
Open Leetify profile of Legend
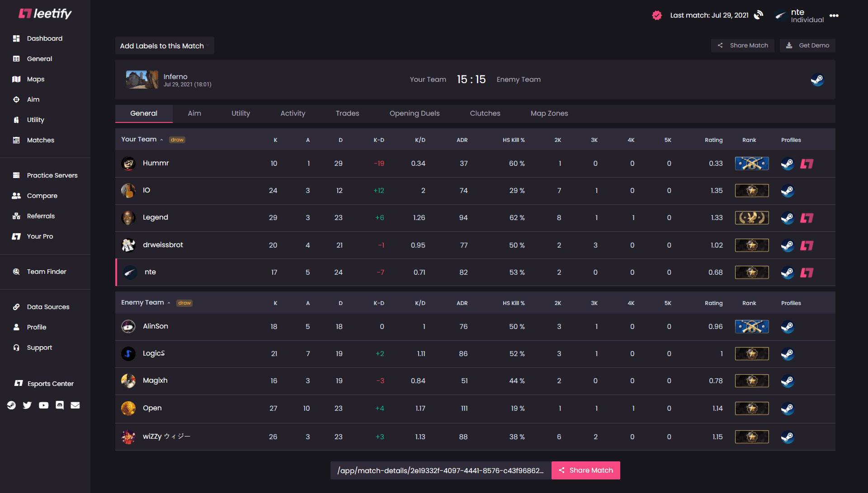pyautogui.click(x=807, y=218)
